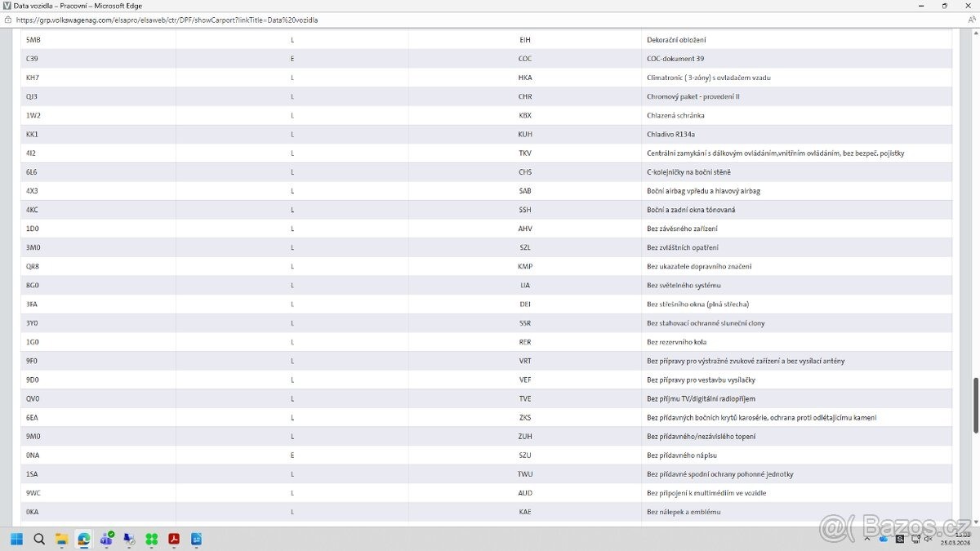Switch to Microsoft Edge taskbar icon
The width and height of the screenshot is (980, 551).
coord(83,539)
